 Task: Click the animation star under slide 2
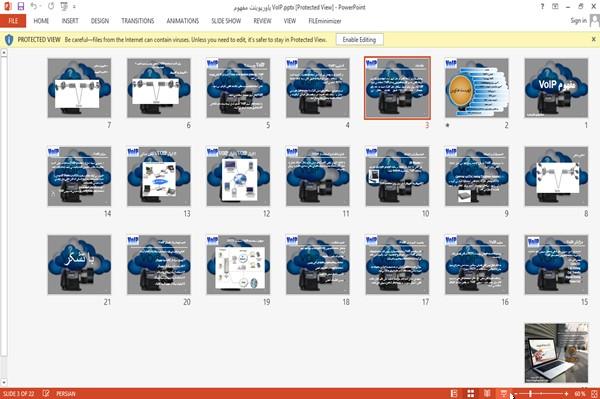tap(448, 125)
